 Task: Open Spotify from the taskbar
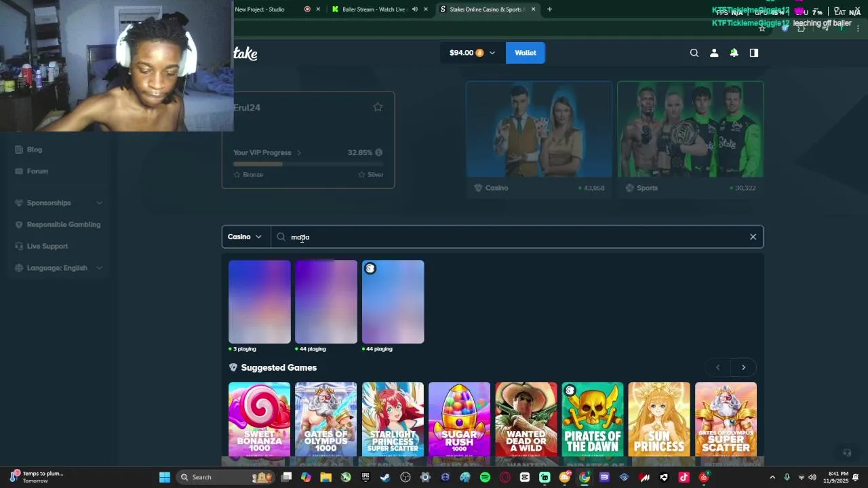pos(485,477)
